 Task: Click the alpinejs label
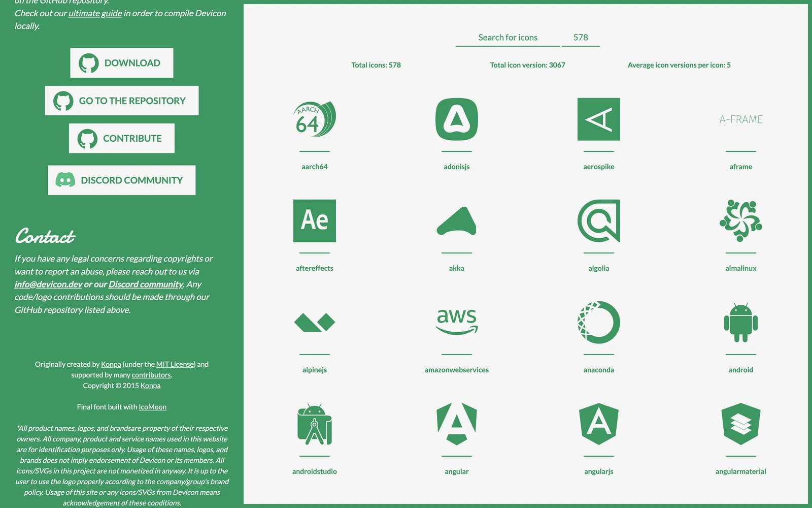[315, 370]
